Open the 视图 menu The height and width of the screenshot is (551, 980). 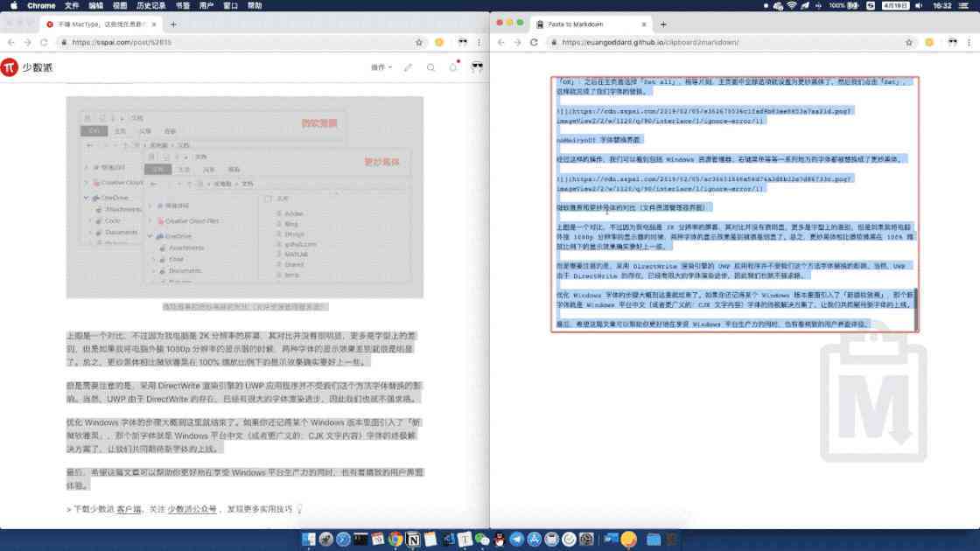[119, 5]
